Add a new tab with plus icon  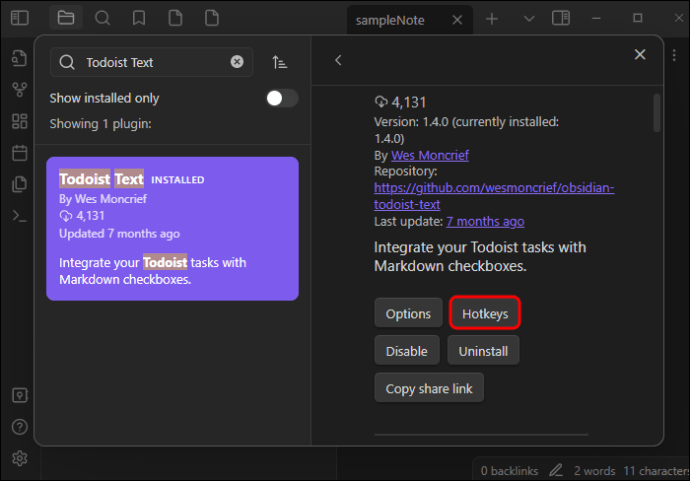492,18
